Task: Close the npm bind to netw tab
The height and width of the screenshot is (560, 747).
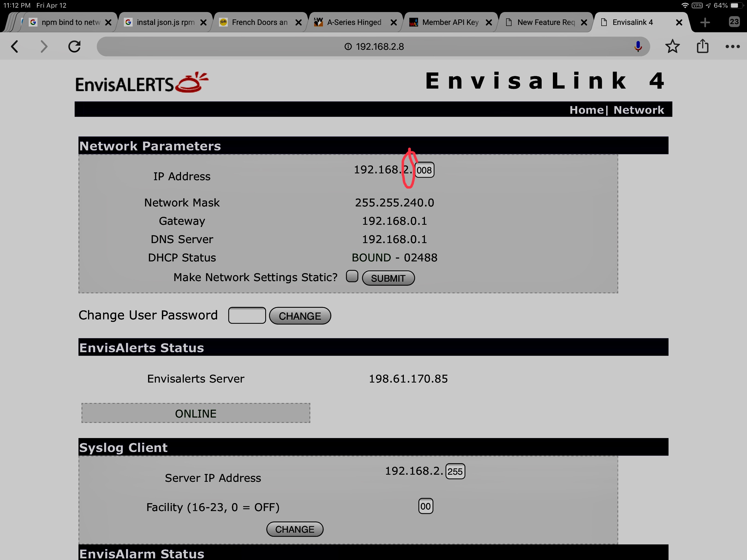Action: click(x=108, y=22)
